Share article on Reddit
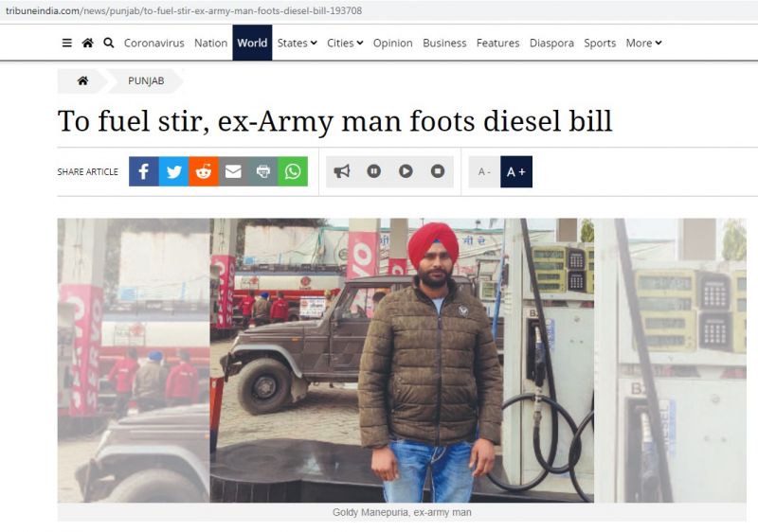Image resolution: width=758 pixels, height=532 pixels. click(x=204, y=171)
